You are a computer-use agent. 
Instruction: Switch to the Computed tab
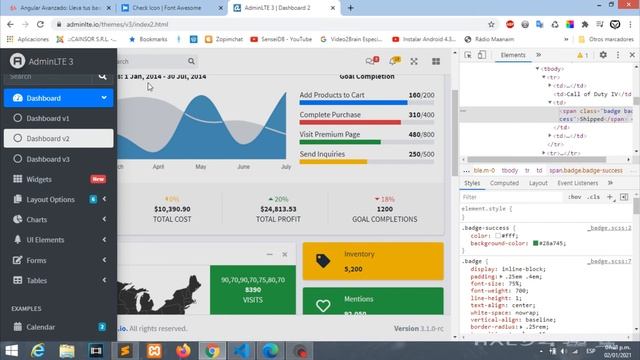[x=504, y=183]
